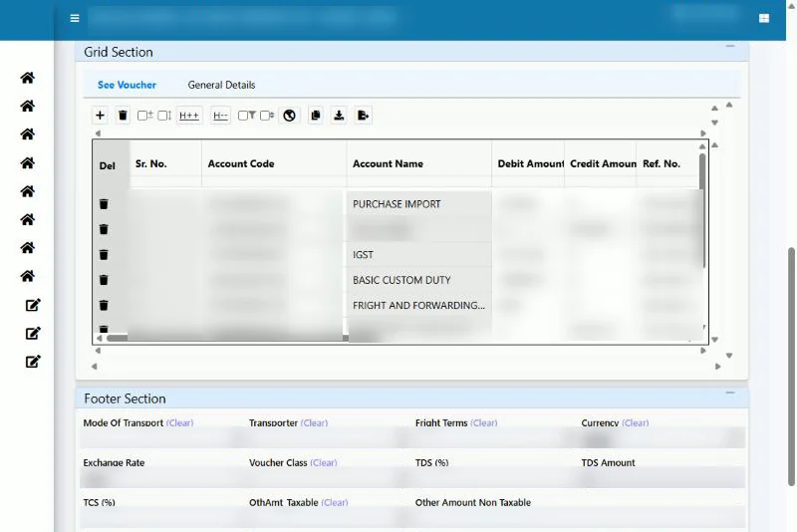Click the round globe icon in the toolbar
The image size is (797, 532).
[289, 116]
